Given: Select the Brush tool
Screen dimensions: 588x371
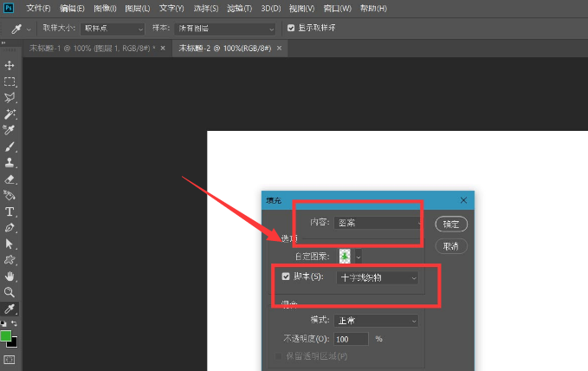Looking at the screenshot, I should pyautogui.click(x=10, y=146).
